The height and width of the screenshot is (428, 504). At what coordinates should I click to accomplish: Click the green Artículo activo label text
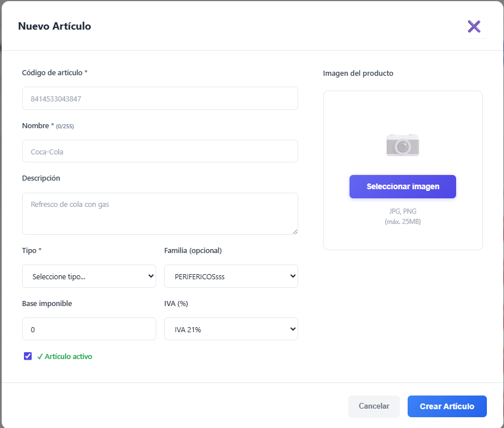pyautogui.click(x=68, y=357)
